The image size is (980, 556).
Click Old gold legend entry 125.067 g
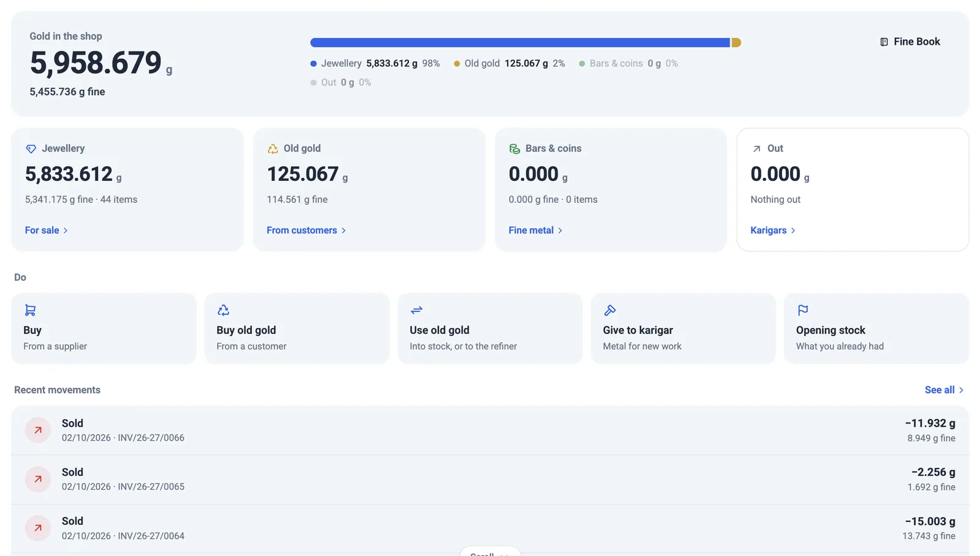(510, 63)
